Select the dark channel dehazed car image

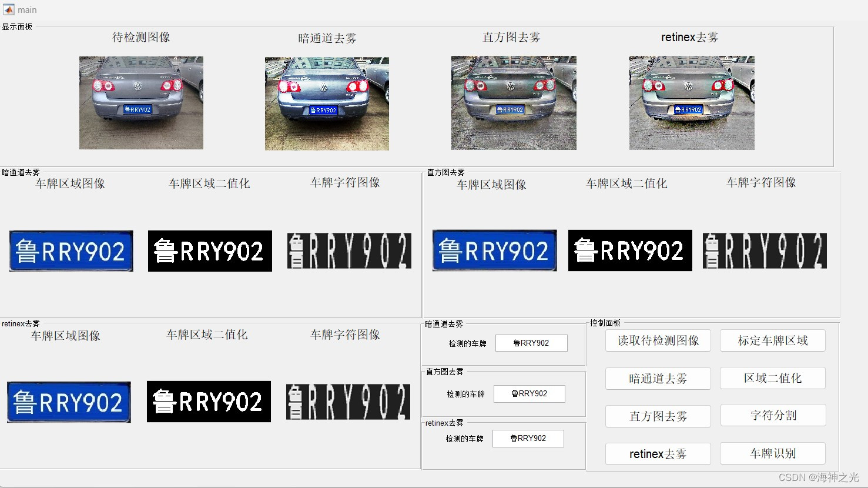pos(327,103)
